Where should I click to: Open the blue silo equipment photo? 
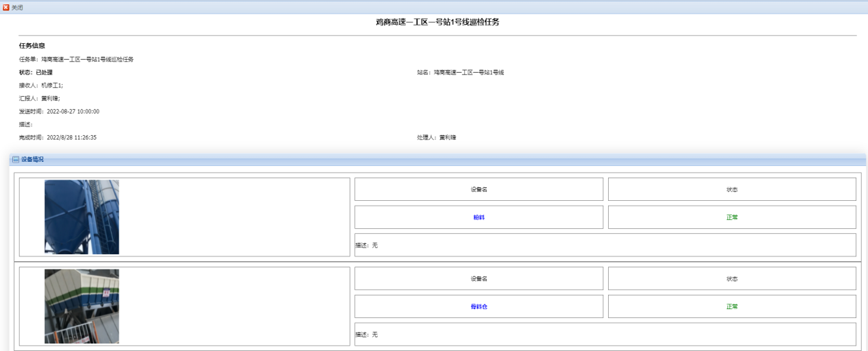tap(82, 217)
